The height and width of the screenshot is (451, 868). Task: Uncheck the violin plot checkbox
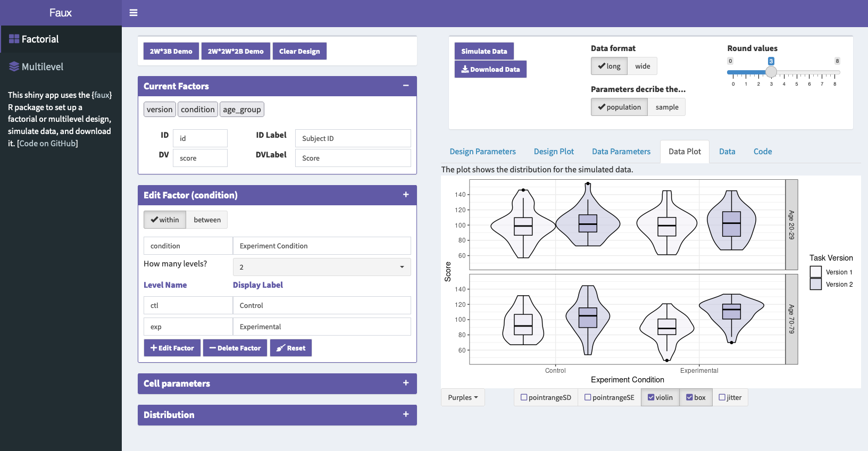pyautogui.click(x=651, y=397)
